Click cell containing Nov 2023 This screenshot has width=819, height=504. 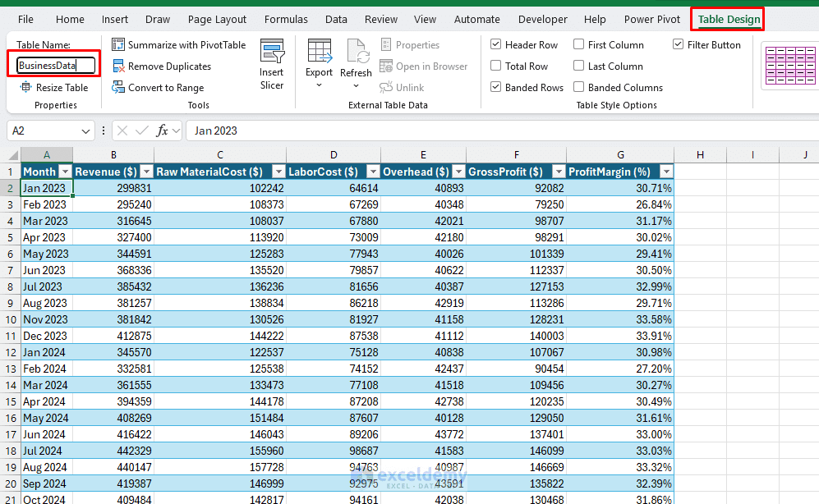pos(47,319)
